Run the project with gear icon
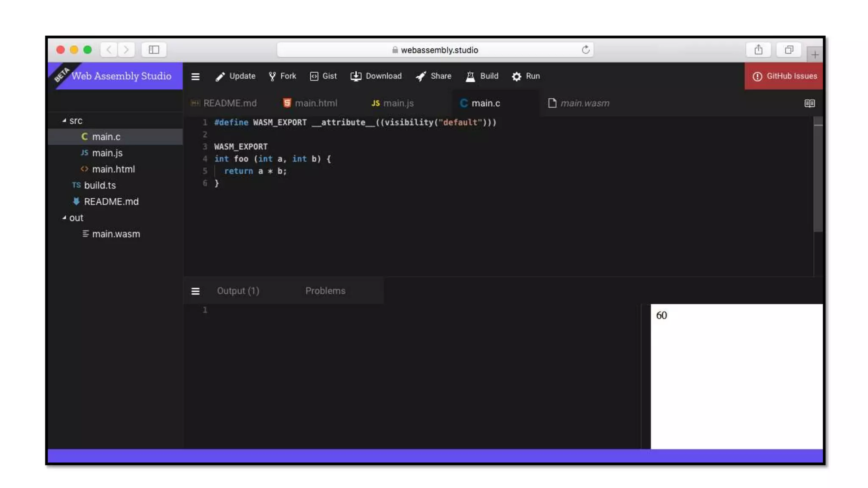This screenshot has height=488, width=868. pyautogui.click(x=517, y=76)
